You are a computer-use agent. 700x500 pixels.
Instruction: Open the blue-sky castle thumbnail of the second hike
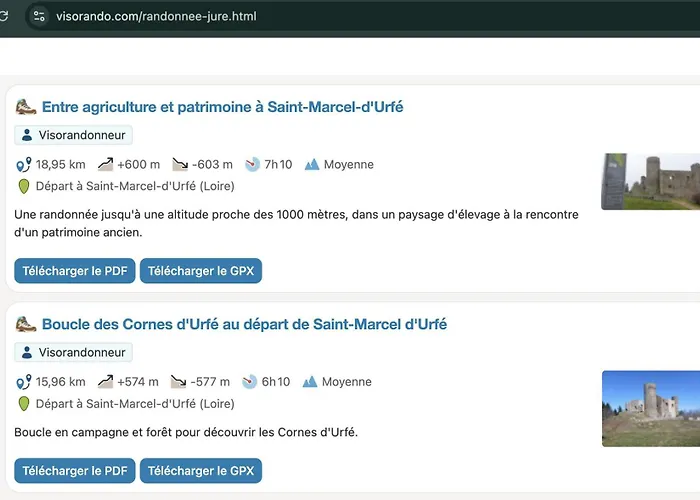[x=651, y=408]
